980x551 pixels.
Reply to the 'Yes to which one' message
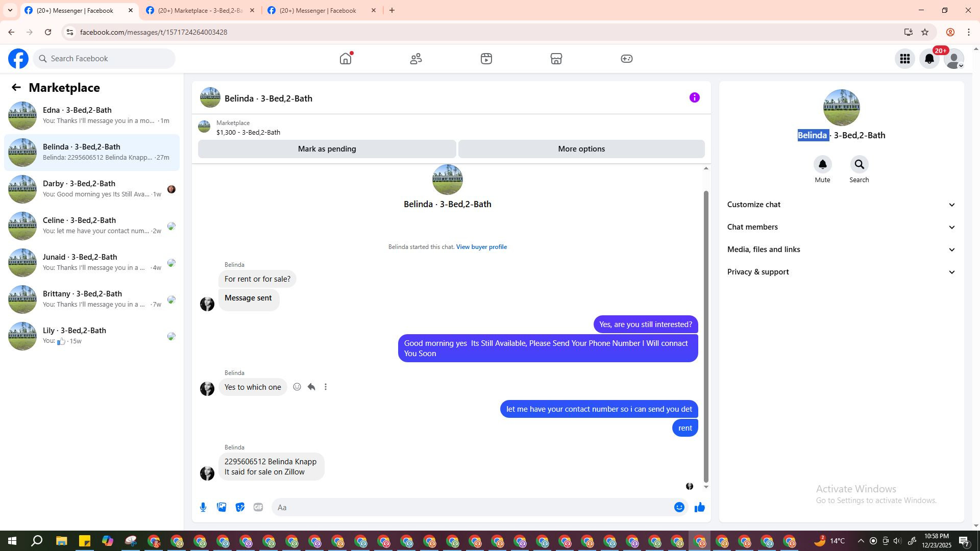click(311, 387)
